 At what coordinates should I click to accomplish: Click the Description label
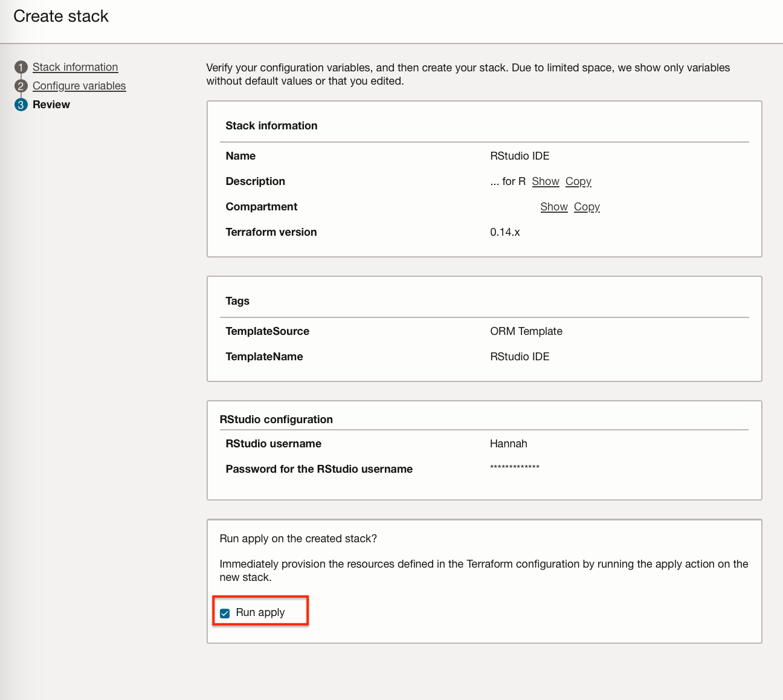(256, 181)
